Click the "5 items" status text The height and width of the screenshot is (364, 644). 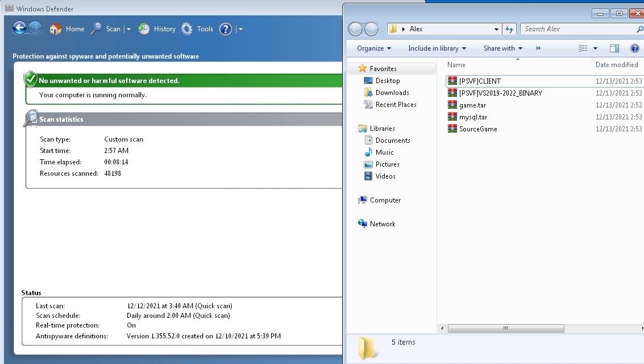(x=404, y=342)
